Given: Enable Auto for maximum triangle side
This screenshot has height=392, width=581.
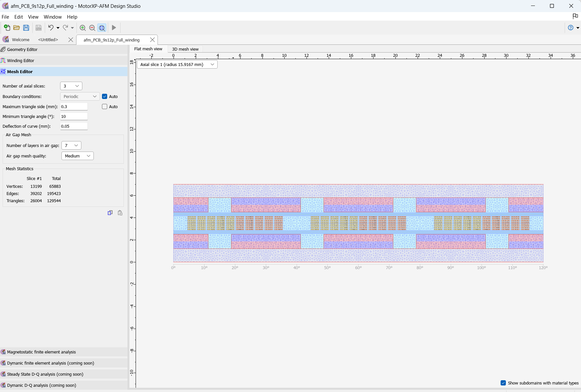Looking at the screenshot, I should point(105,106).
